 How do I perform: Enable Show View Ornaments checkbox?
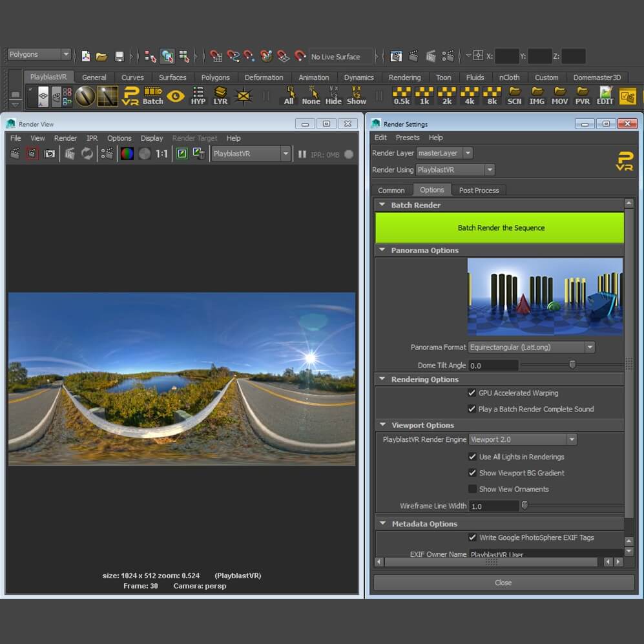pos(472,489)
